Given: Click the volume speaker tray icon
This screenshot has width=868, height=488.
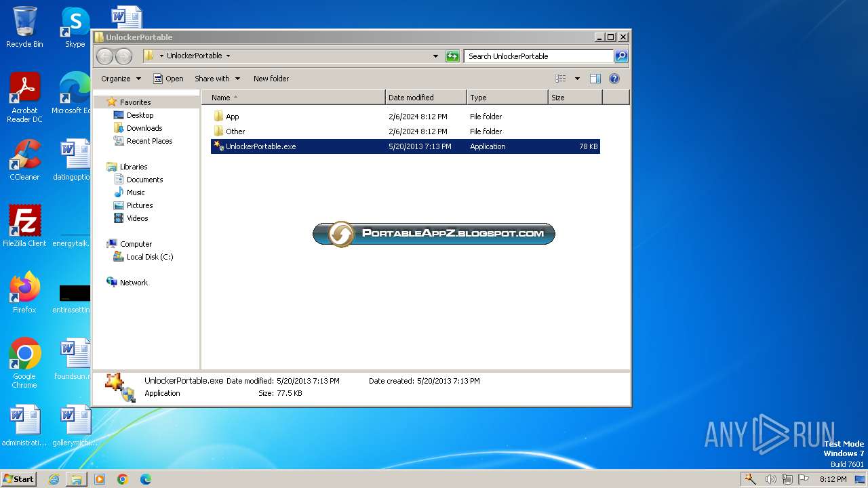Looking at the screenshot, I should [x=770, y=479].
